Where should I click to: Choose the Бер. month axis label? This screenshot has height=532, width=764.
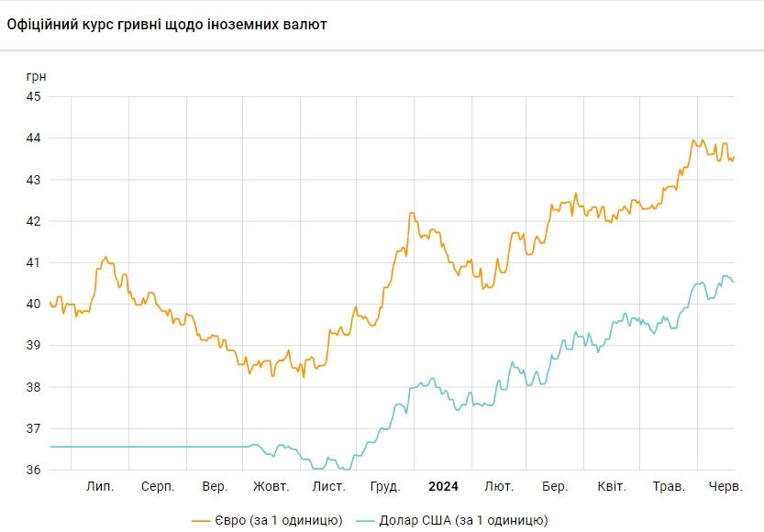[555, 486]
